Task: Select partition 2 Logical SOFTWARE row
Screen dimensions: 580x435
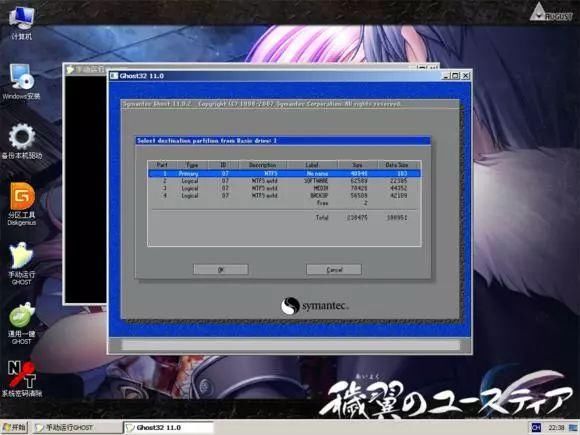Action: pyautogui.click(x=284, y=181)
